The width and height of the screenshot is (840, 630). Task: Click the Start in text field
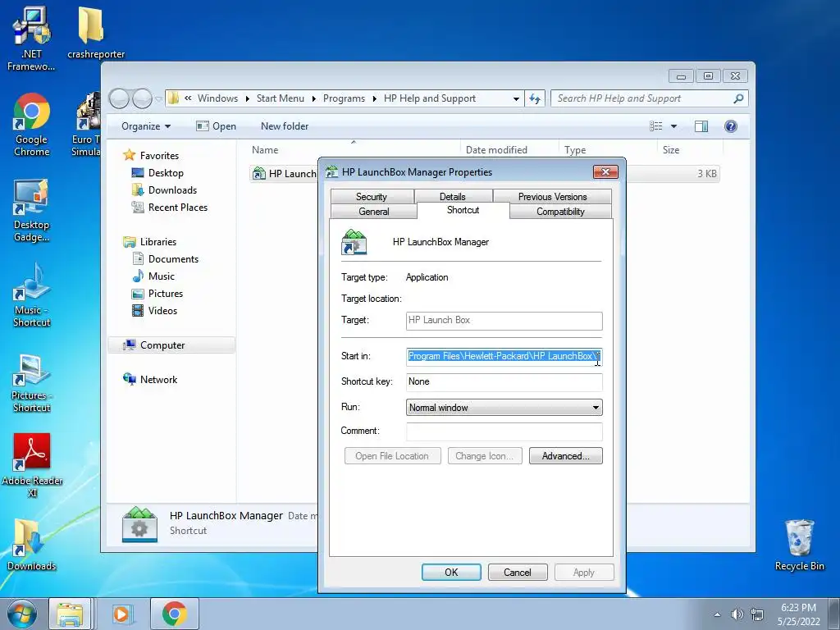pos(504,356)
